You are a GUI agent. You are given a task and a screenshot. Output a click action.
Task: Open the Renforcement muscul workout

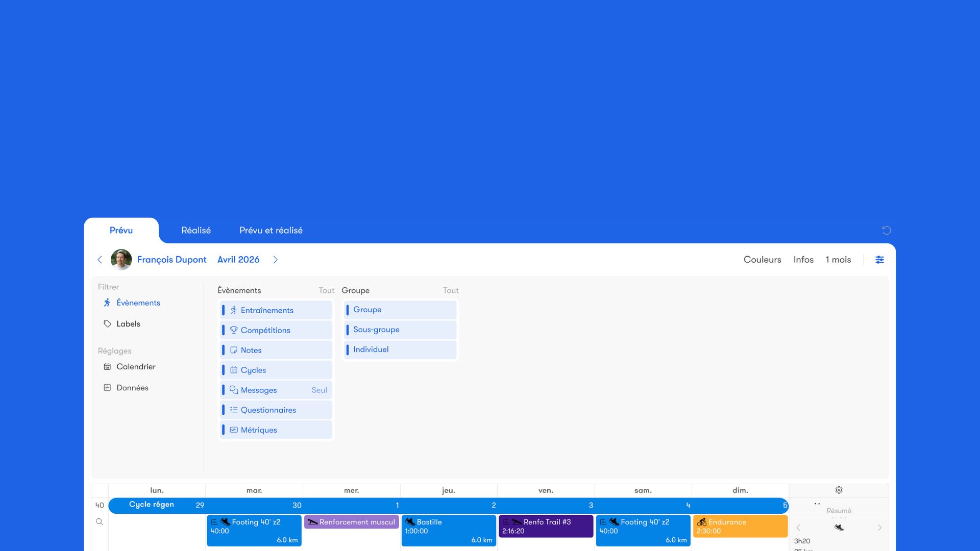point(351,522)
